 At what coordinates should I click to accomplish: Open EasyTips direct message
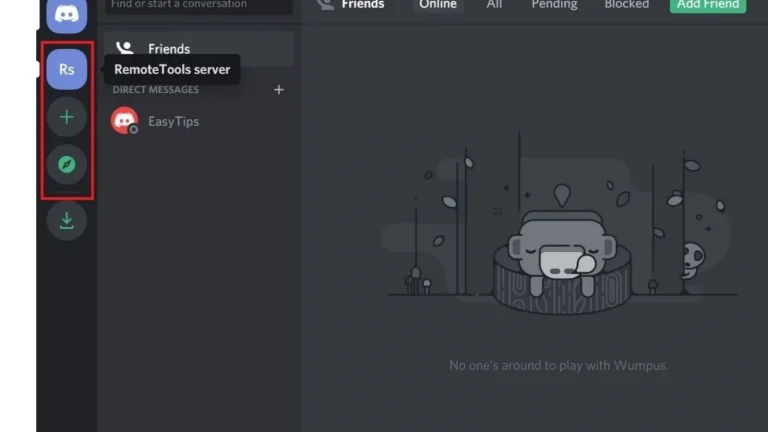(x=199, y=121)
